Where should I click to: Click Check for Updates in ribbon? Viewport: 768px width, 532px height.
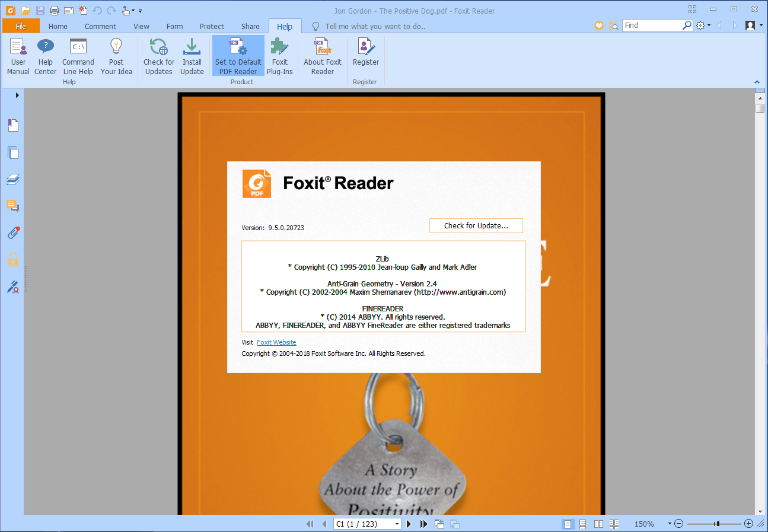point(159,57)
